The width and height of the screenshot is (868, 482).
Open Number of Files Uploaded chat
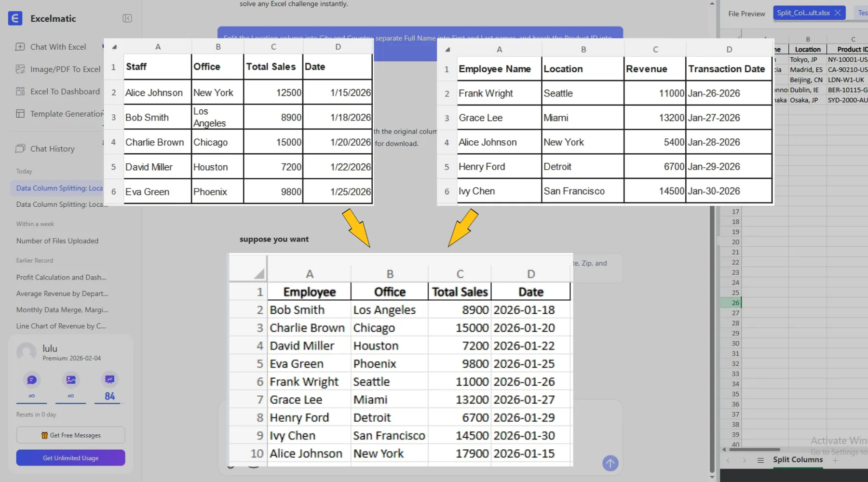click(57, 241)
